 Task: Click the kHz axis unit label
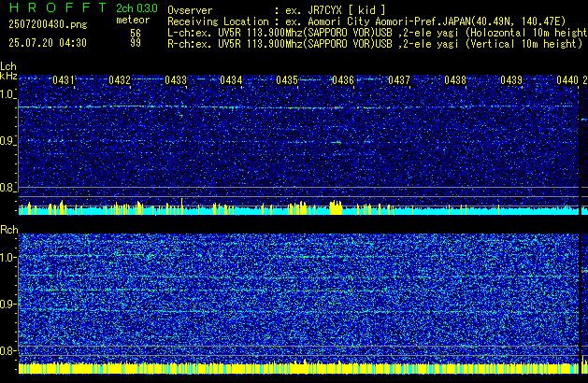(8, 76)
